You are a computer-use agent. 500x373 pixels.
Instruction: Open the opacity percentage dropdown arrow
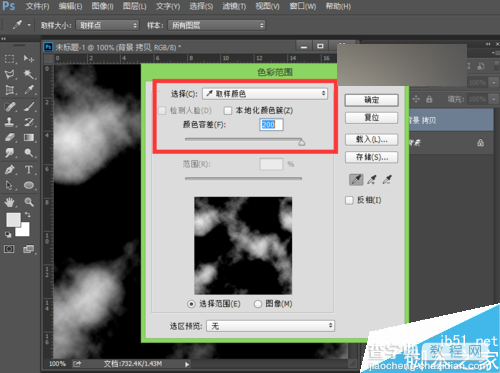tap(494, 82)
